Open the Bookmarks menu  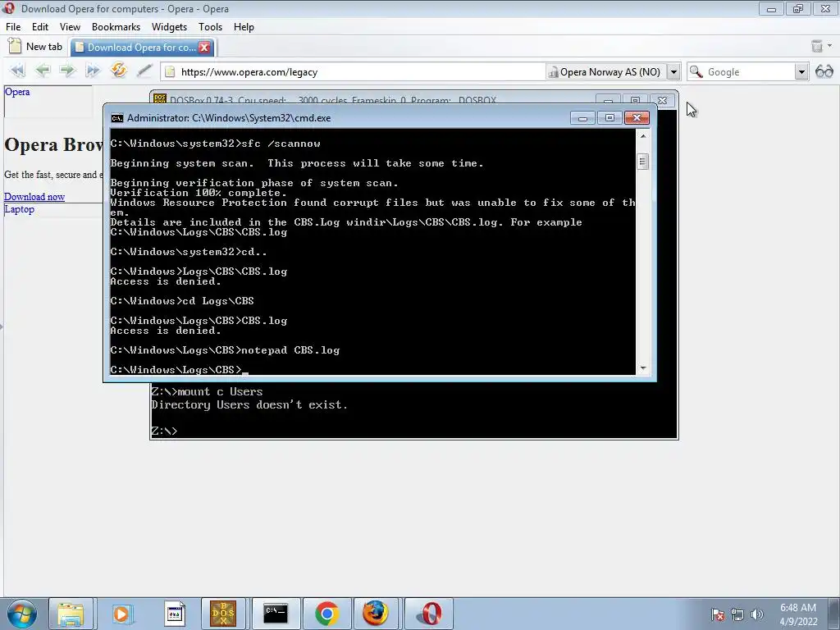tap(116, 27)
